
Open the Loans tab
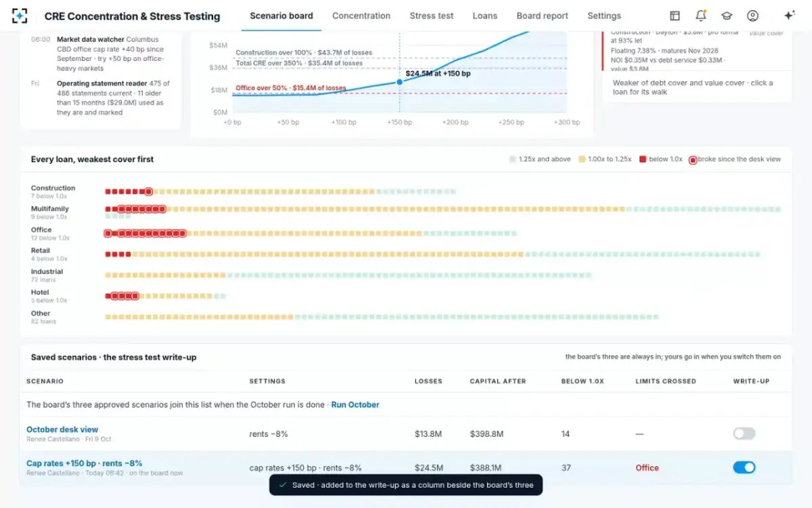coord(485,16)
